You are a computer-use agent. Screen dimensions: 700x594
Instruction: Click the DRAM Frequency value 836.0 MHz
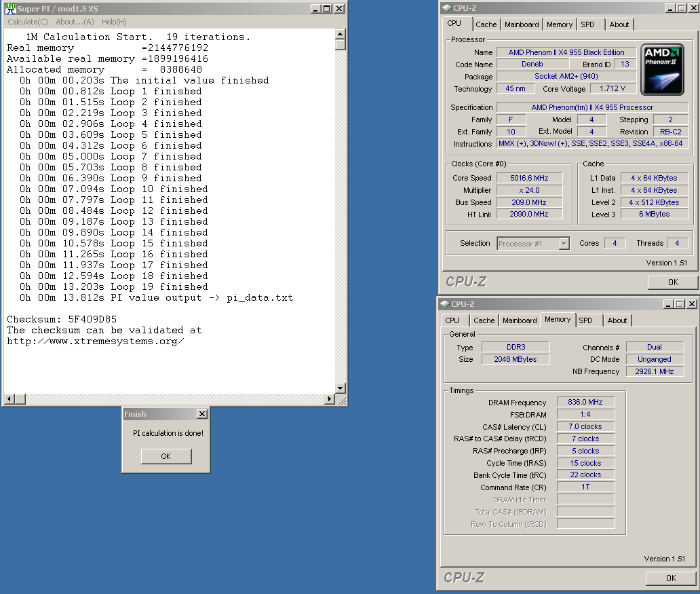(x=586, y=402)
